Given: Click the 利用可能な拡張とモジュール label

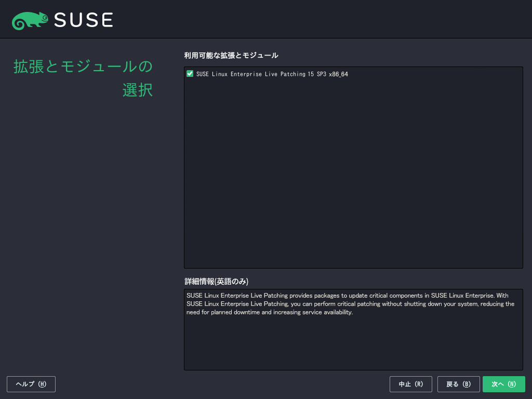Looking at the screenshot, I should point(231,56).
